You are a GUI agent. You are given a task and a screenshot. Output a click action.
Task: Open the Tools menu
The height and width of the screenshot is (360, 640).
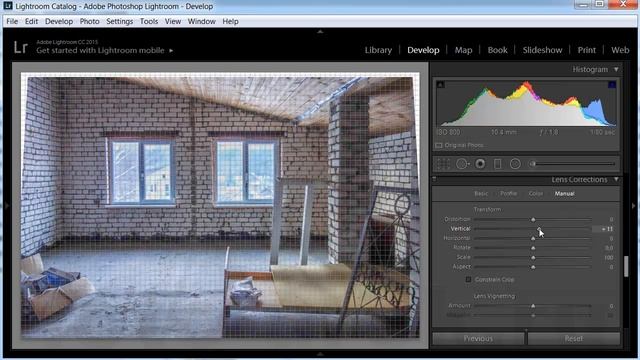(x=149, y=21)
